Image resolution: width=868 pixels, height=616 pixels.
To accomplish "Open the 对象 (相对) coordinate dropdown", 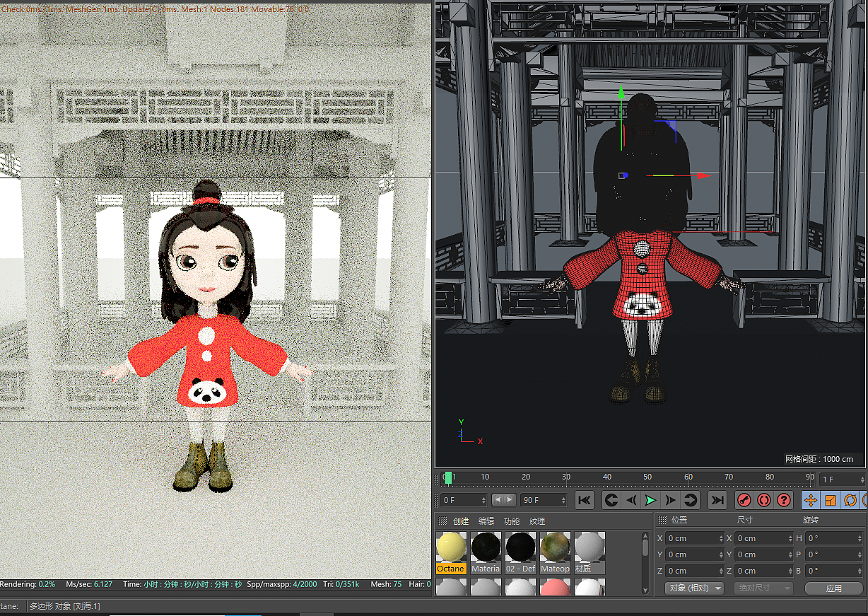I will click(694, 588).
